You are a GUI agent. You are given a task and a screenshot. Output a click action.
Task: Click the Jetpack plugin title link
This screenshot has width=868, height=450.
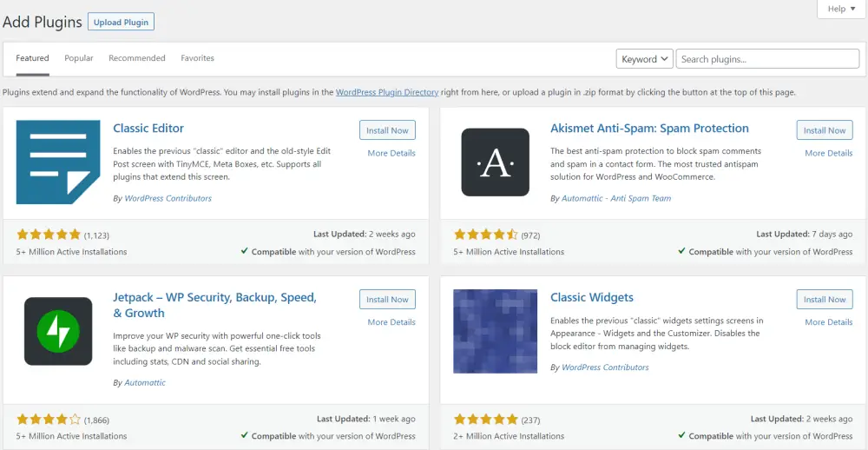pos(214,305)
